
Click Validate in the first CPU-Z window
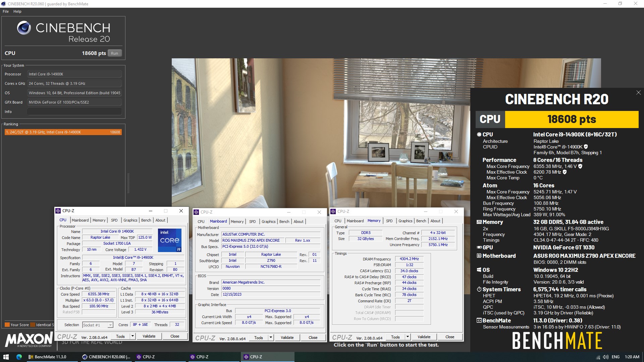point(149,336)
